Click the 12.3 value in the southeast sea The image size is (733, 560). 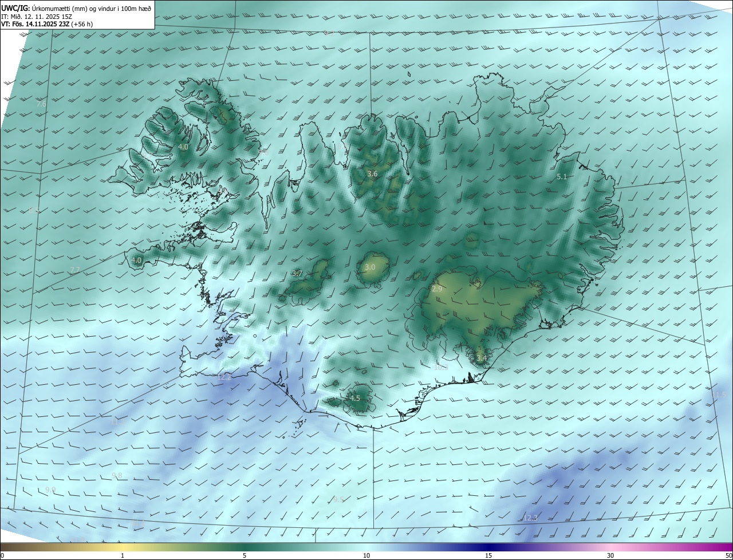click(x=530, y=518)
